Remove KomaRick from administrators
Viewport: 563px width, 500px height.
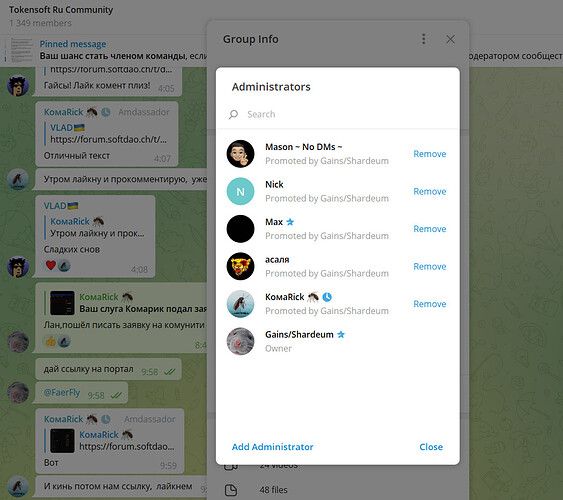[429, 304]
